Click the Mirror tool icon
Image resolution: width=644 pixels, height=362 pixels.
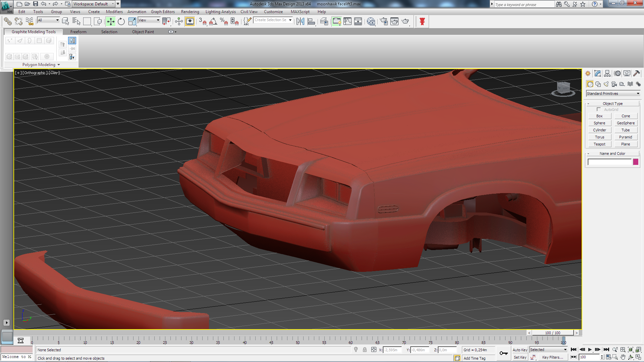pyautogui.click(x=300, y=21)
